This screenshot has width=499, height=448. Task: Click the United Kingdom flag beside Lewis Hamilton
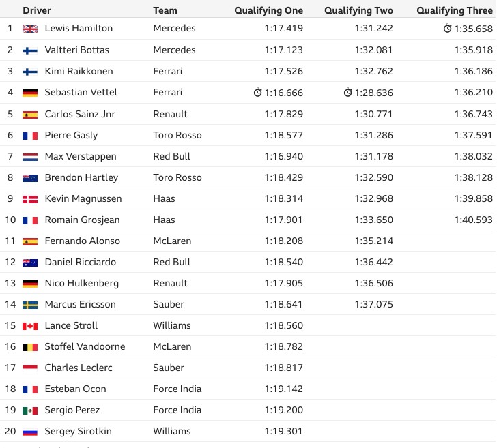click(x=30, y=29)
